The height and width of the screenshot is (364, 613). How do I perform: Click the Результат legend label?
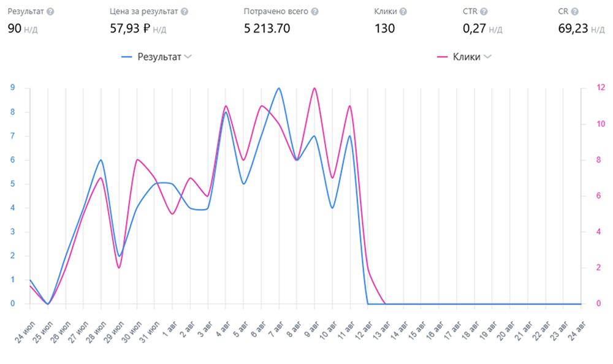click(159, 57)
